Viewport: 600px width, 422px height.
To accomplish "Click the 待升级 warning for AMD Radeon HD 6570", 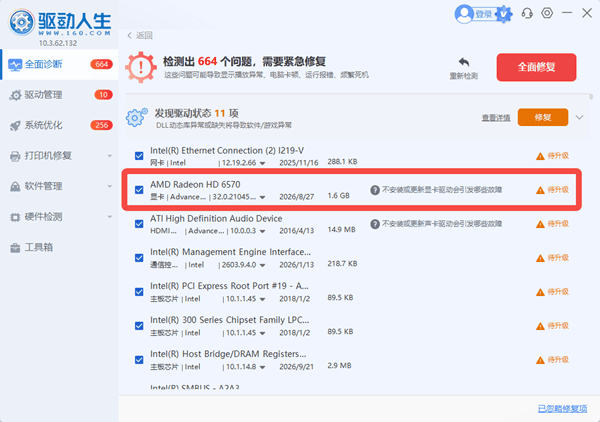I will (552, 190).
